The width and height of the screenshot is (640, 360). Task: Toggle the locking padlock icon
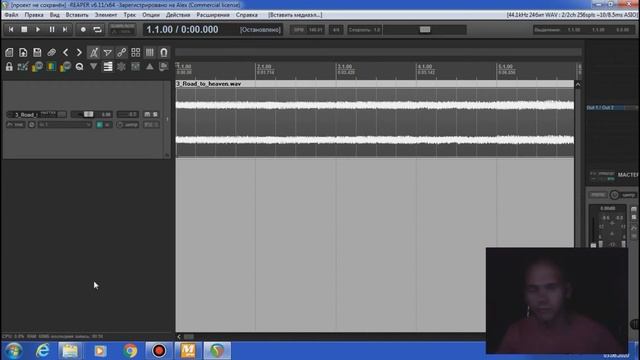pos(9,67)
